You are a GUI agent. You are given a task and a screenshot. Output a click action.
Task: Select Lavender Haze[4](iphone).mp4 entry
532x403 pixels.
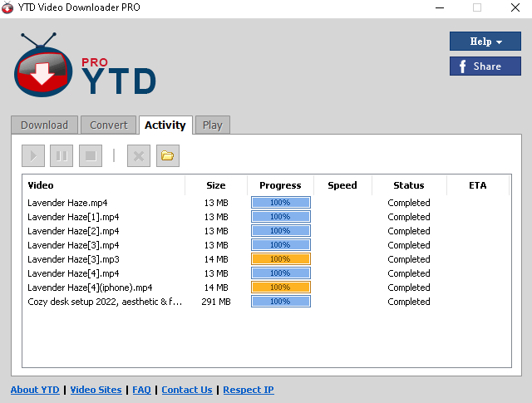[267, 288]
